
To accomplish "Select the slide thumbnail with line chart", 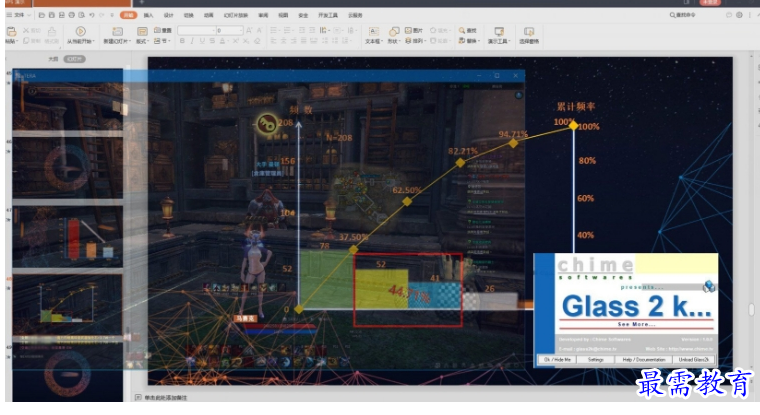I will [x=67, y=304].
